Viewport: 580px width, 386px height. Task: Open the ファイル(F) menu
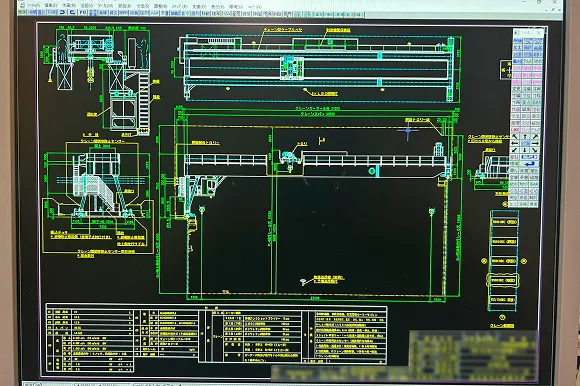tap(33, 6)
